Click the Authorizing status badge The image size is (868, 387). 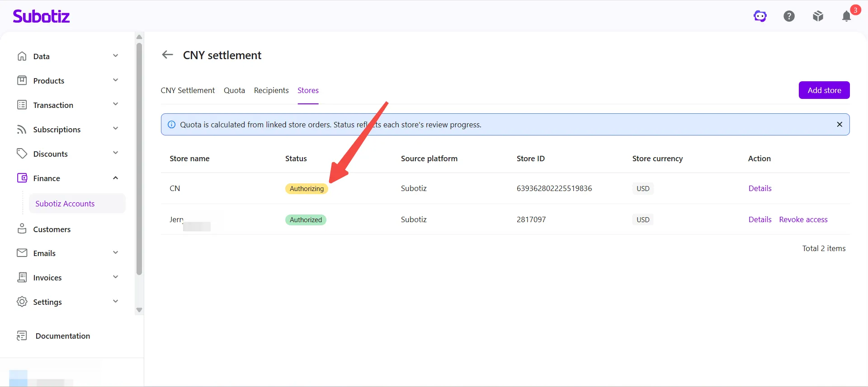click(x=307, y=189)
